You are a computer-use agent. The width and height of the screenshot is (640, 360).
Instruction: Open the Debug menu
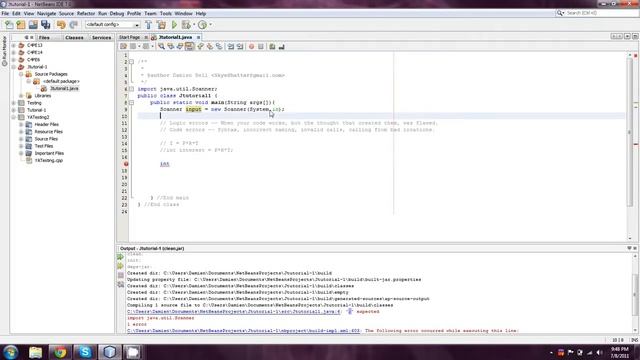117,13
